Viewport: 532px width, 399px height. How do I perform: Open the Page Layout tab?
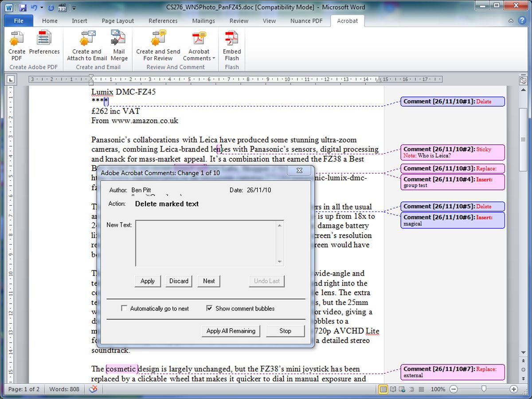117,21
